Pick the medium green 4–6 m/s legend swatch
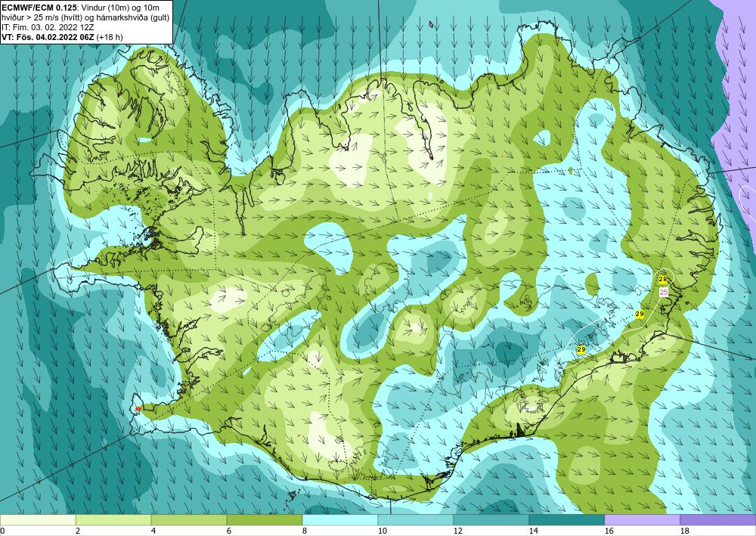The width and height of the screenshot is (756, 536). pyautogui.click(x=189, y=519)
